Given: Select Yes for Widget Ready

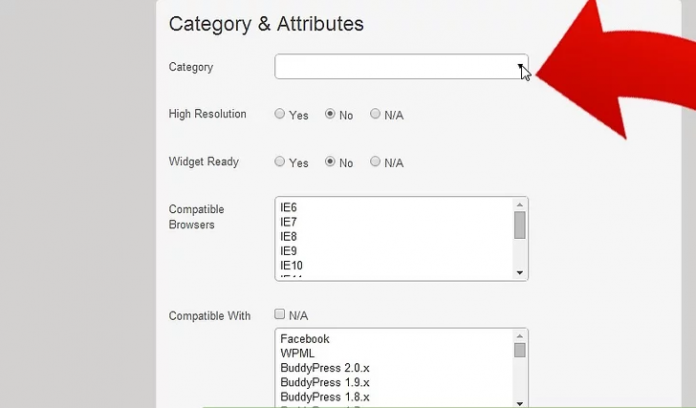Looking at the screenshot, I should [x=280, y=162].
